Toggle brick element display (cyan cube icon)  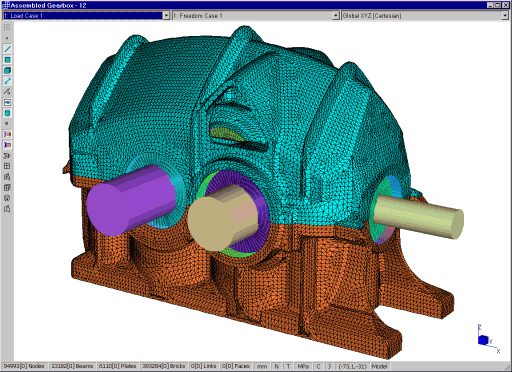pos(7,70)
